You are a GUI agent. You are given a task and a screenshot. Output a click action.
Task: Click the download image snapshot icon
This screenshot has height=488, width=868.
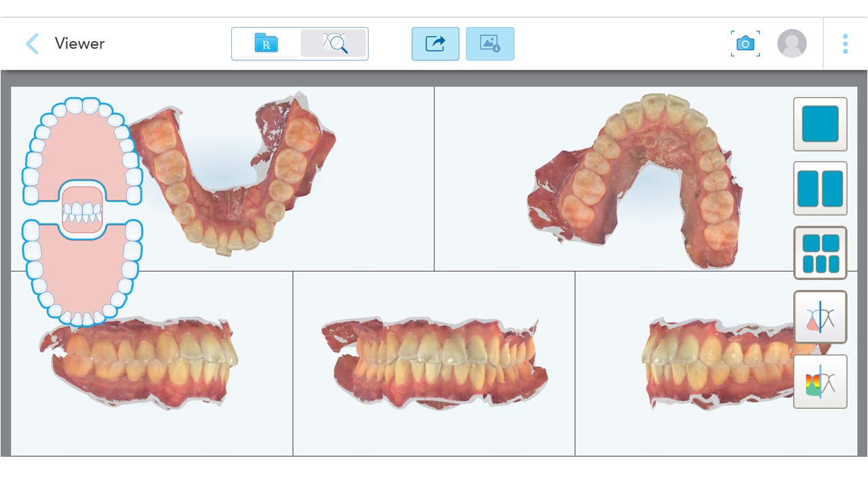click(x=490, y=44)
